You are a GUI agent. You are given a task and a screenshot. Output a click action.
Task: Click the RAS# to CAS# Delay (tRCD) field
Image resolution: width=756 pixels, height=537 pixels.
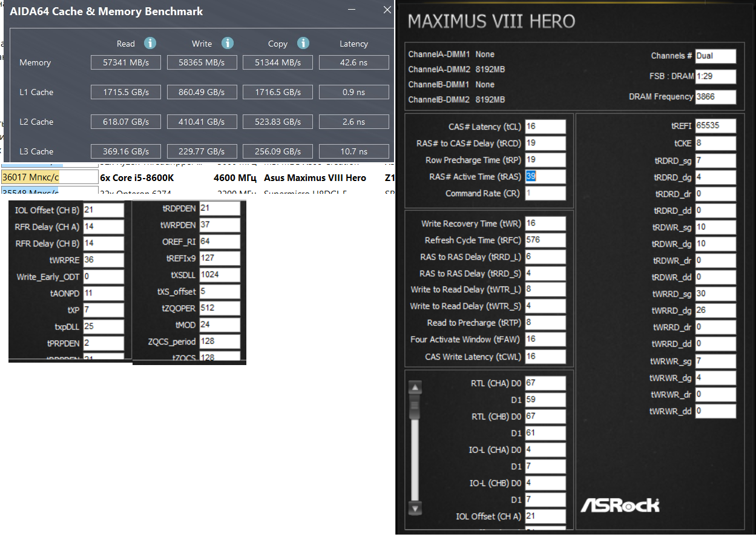[x=545, y=143]
